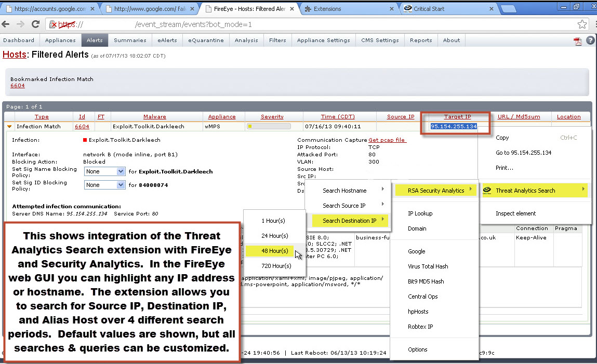Open the About nav tab

[x=452, y=40]
